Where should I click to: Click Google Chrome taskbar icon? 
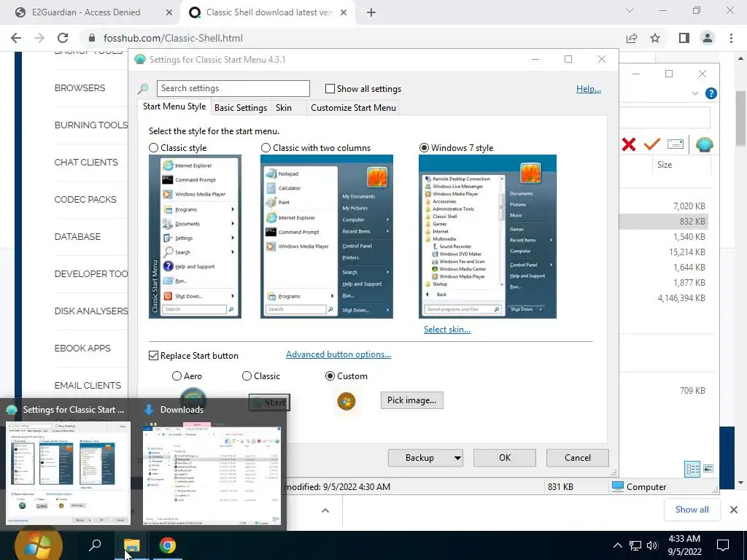click(167, 545)
